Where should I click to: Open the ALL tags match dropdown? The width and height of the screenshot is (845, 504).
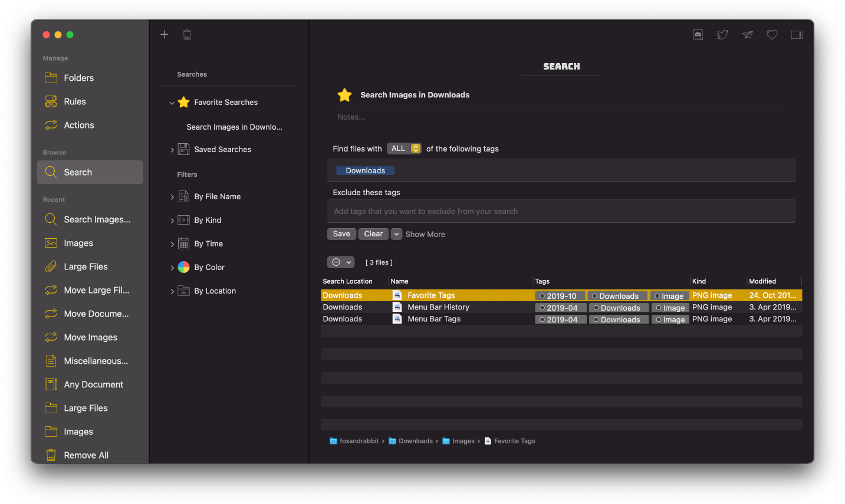404,148
